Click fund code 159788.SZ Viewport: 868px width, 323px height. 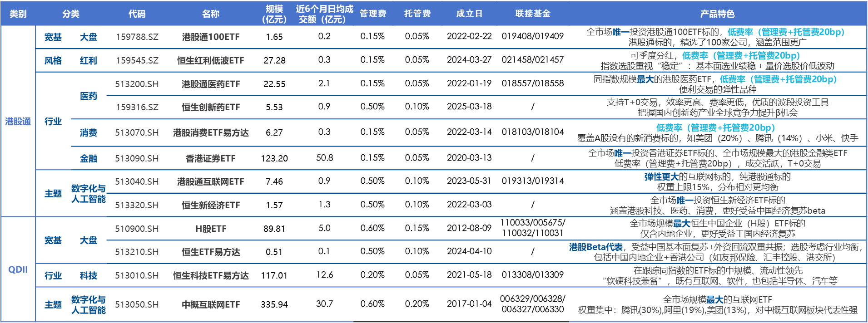point(137,37)
